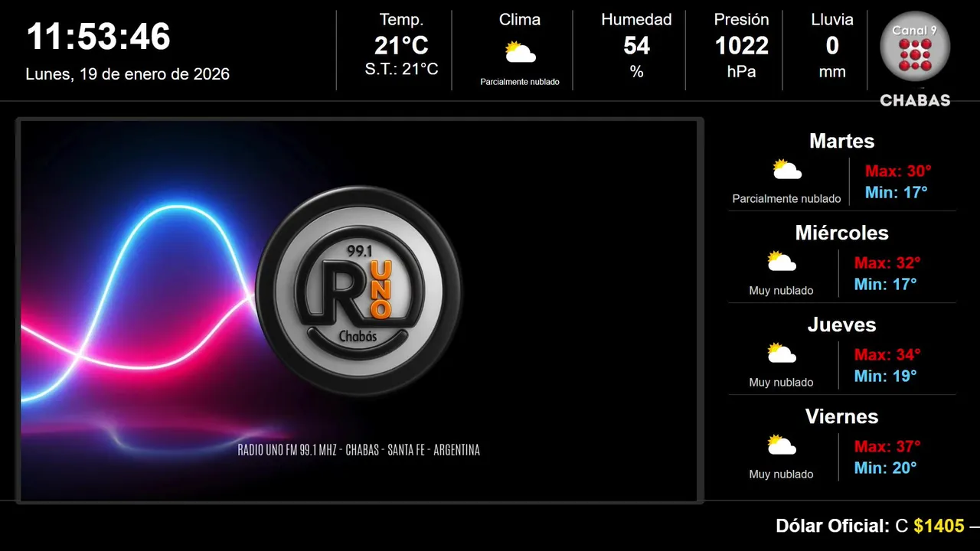The width and height of the screenshot is (980, 551).
Task: Click Miércoles Min: 17° value
Action: tap(885, 285)
